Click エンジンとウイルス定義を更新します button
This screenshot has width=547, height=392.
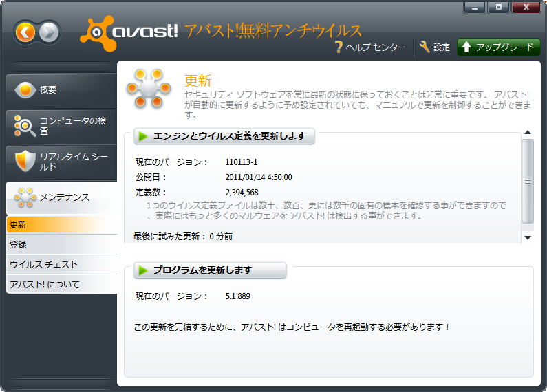(224, 136)
